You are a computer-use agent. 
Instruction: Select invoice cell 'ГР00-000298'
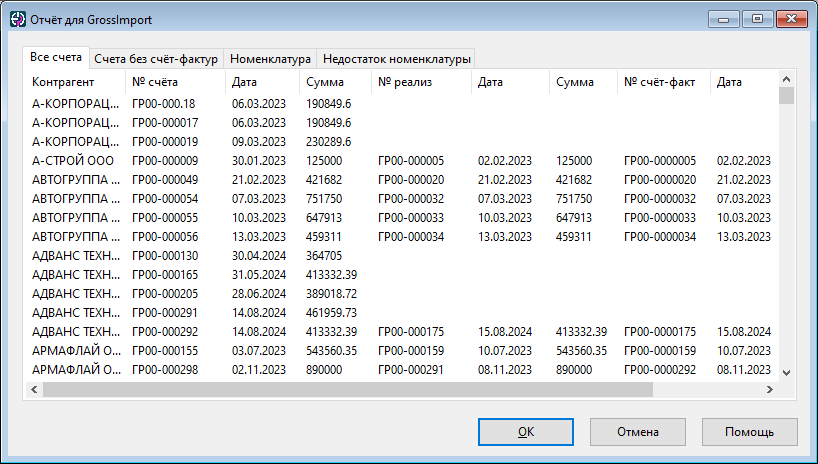pos(165,370)
